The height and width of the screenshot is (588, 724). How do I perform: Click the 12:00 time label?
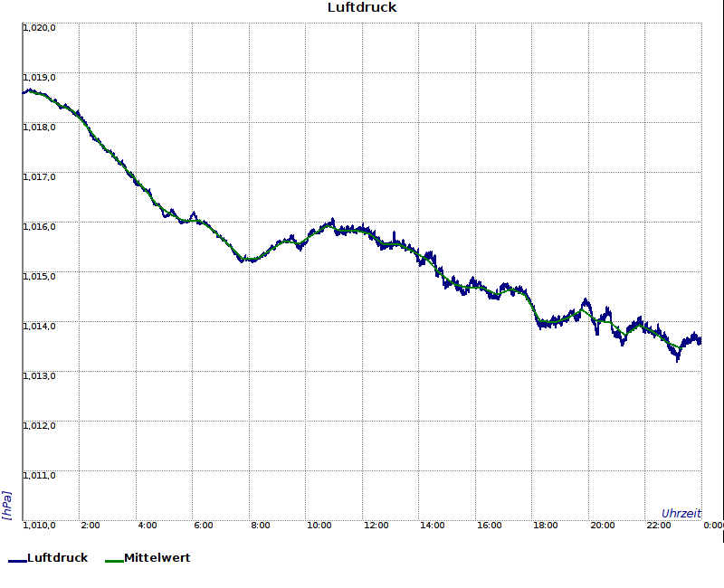coord(376,526)
